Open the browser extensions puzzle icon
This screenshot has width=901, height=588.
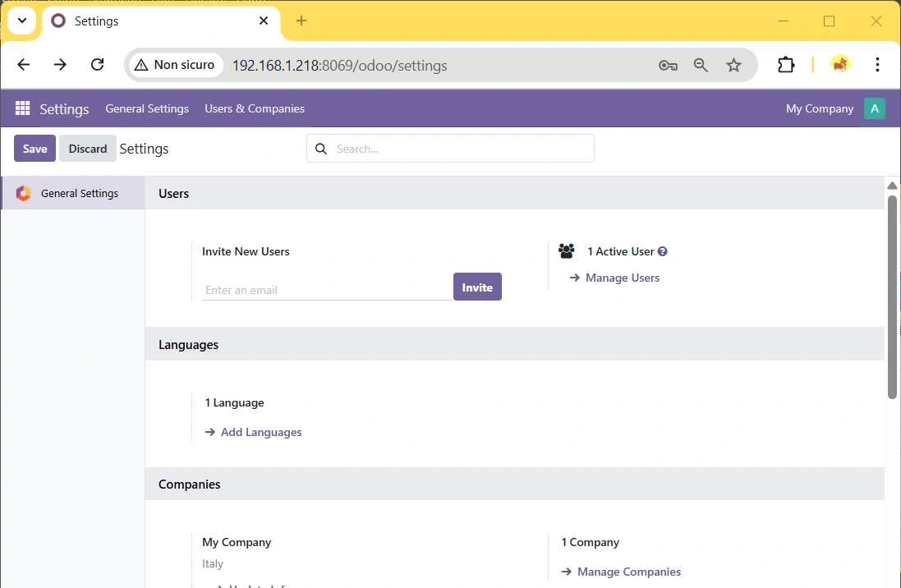(x=786, y=64)
